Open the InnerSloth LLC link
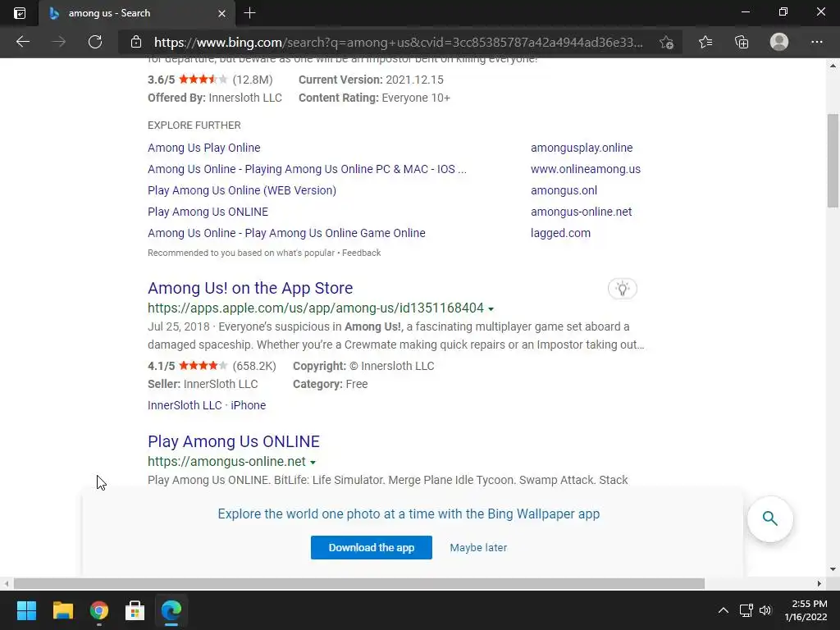This screenshot has height=630, width=840. tap(185, 405)
